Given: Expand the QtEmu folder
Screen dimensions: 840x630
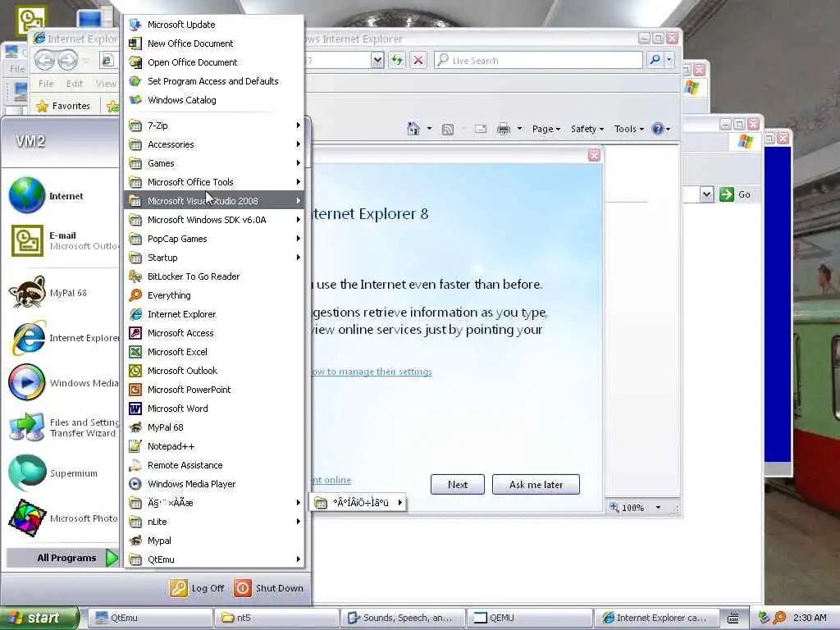Looking at the screenshot, I should pyautogui.click(x=214, y=559).
